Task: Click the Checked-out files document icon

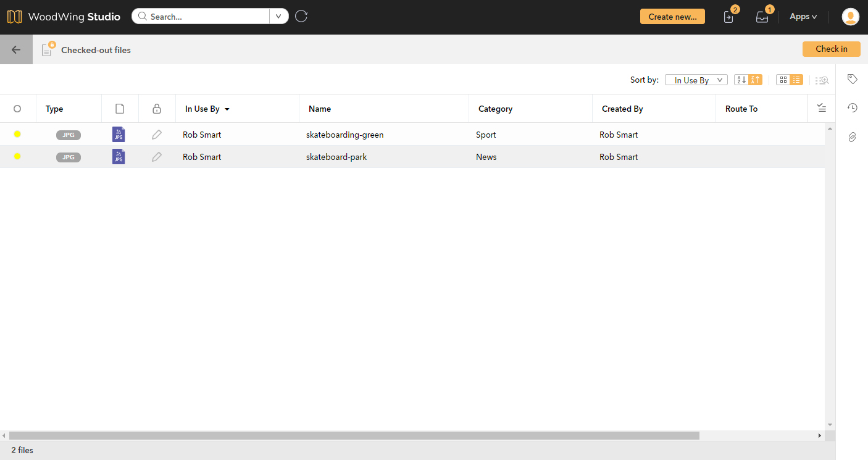Action: click(x=48, y=49)
